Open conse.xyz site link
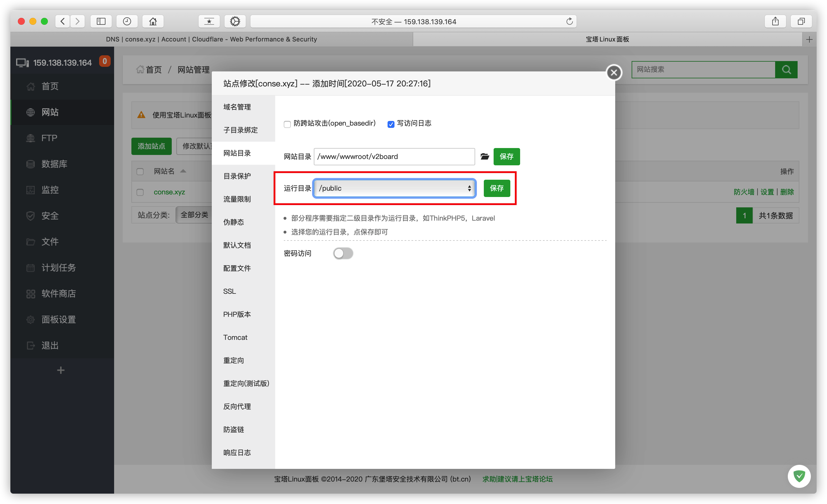Screen dimensions: 827x504 (169, 192)
